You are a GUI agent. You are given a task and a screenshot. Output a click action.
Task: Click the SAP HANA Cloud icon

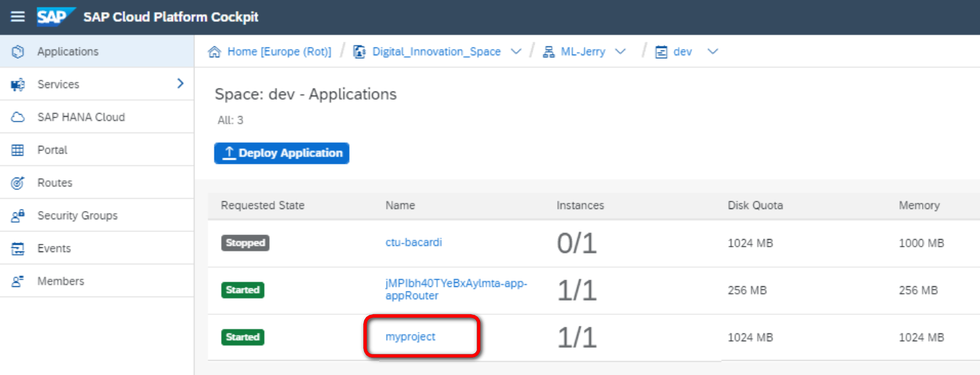tap(18, 117)
